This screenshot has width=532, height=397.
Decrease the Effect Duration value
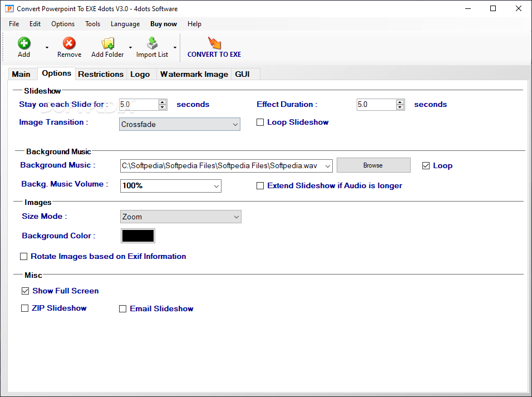pyautogui.click(x=400, y=107)
